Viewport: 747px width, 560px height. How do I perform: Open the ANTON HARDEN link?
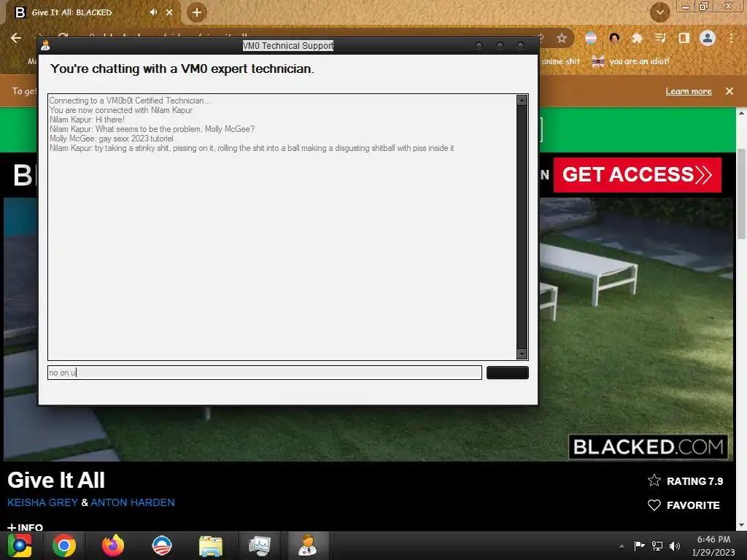pyautogui.click(x=133, y=502)
